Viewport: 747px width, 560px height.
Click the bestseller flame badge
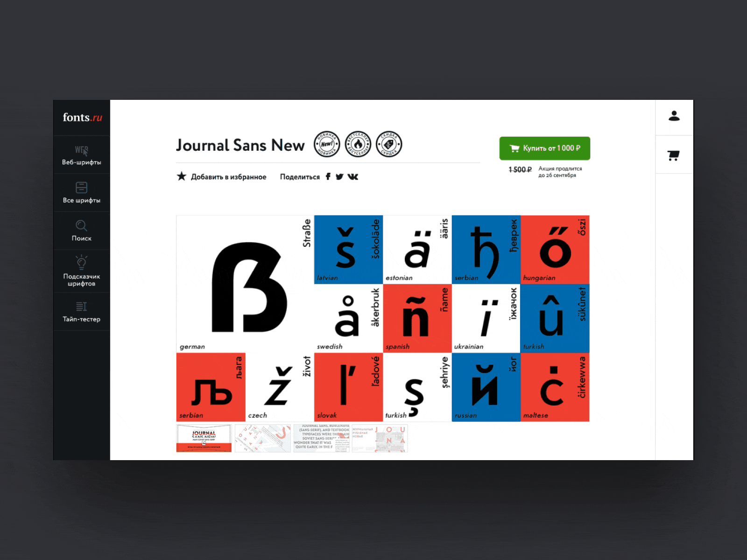[x=358, y=144]
